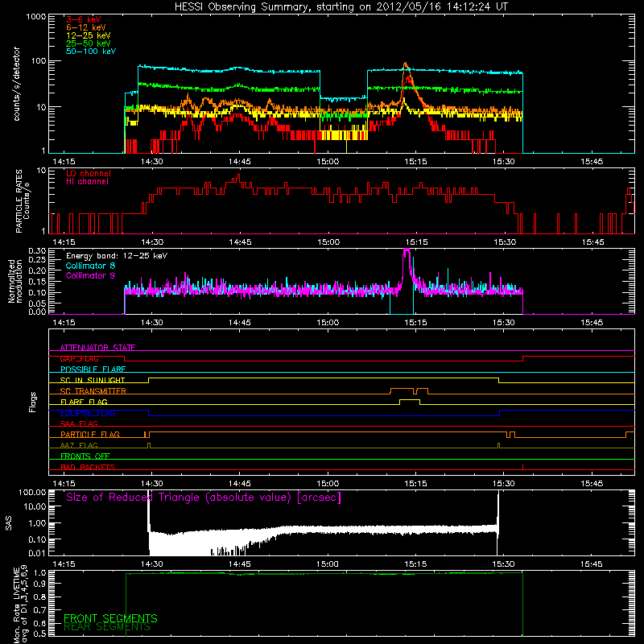Image resolution: width=644 pixels, height=644 pixels.
Task: Click the GAP_FLAG label
Action: [79, 358]
